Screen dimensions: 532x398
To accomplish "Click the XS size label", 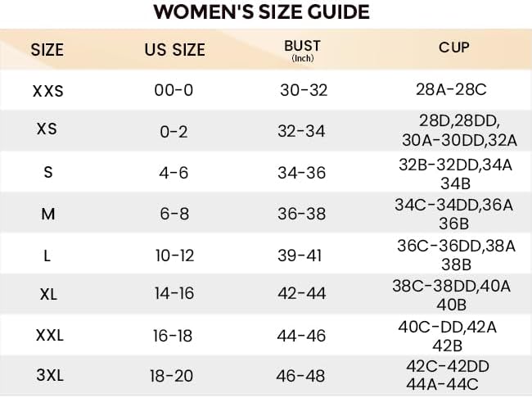I will tap(47, 130).
